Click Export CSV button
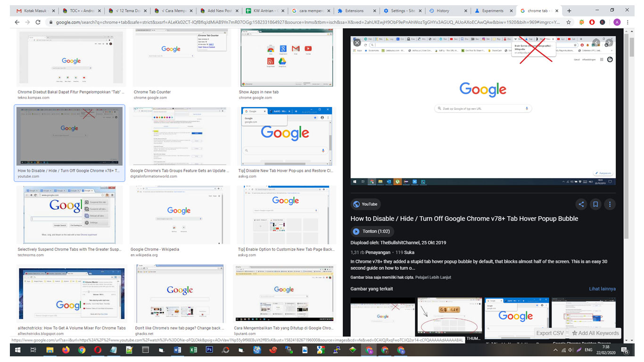 550,333
